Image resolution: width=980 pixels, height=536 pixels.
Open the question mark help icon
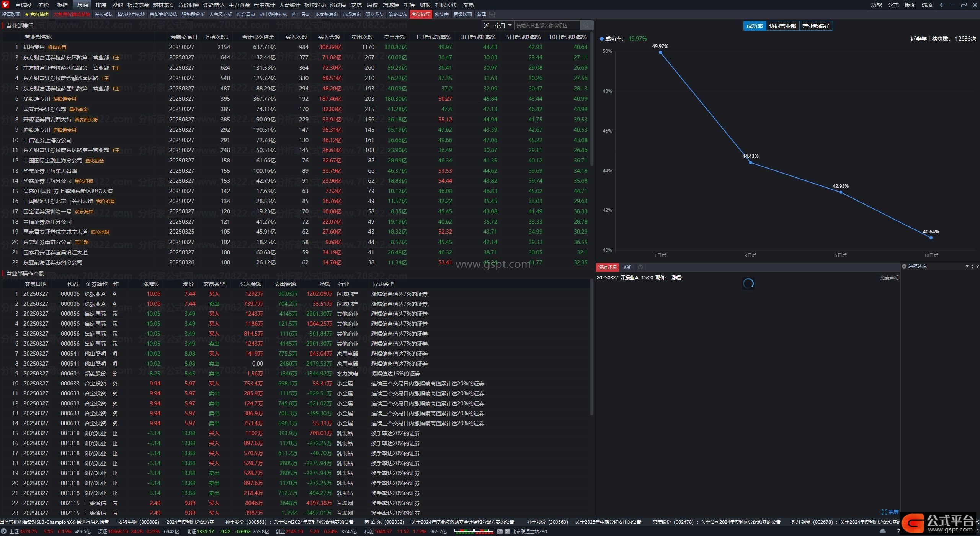click(977, 266)
